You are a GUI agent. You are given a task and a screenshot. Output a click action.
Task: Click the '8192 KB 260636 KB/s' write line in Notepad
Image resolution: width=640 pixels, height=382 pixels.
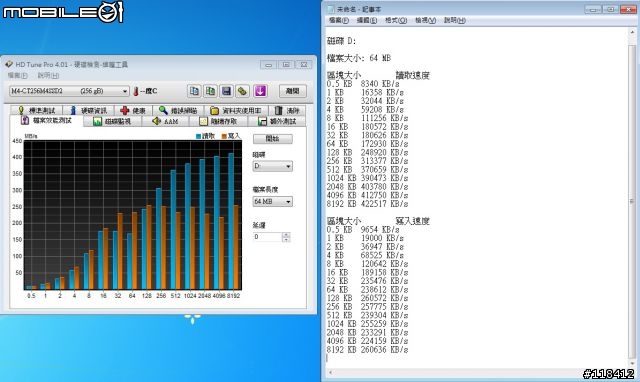pyautogui.click(x=367, y=350)
